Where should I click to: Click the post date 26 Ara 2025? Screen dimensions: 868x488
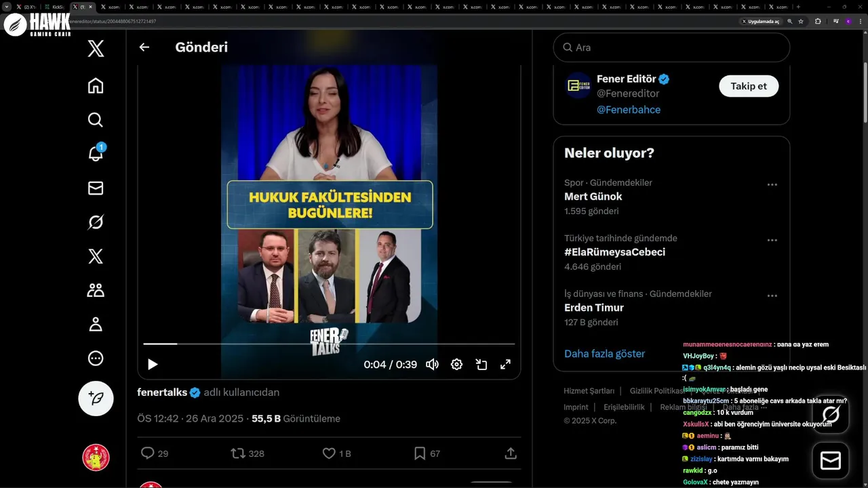pos(214,419)
